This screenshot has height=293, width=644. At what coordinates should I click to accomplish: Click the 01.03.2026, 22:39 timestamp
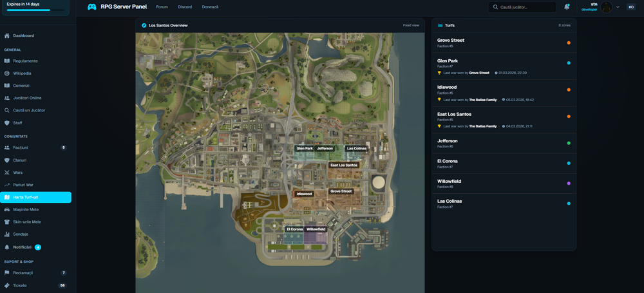pyautogui.click(x=513, y=73)
